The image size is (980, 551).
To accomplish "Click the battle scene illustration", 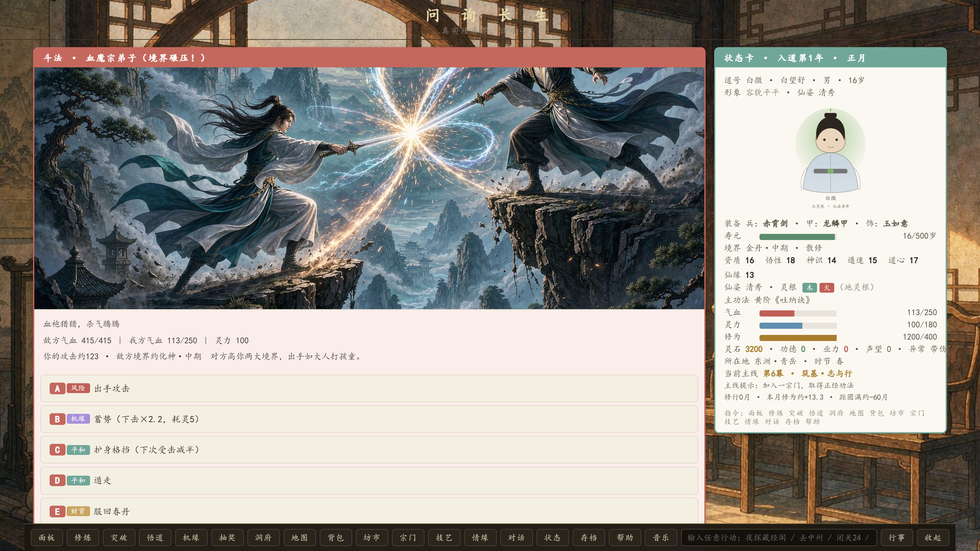I will 369,188.
